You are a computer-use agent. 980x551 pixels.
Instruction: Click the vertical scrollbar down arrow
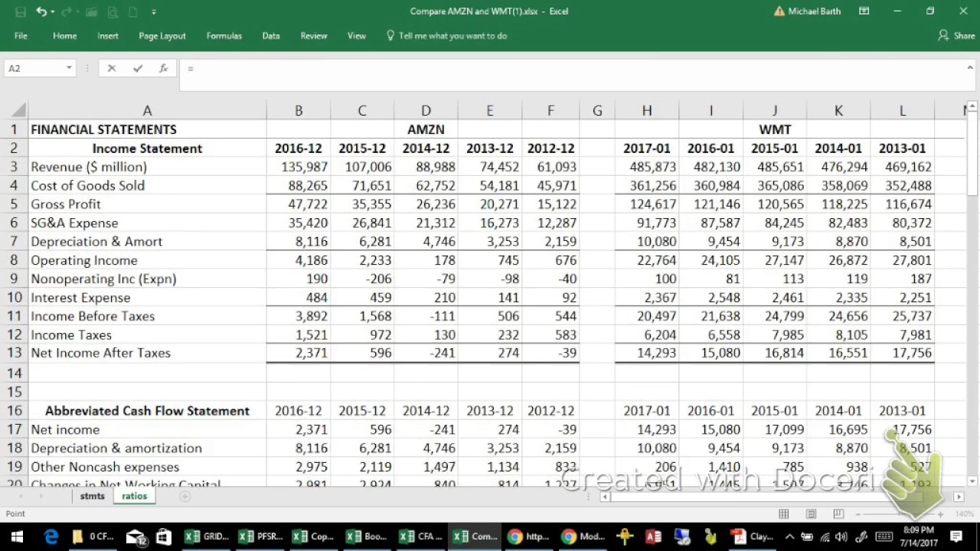tap(972, 481)
